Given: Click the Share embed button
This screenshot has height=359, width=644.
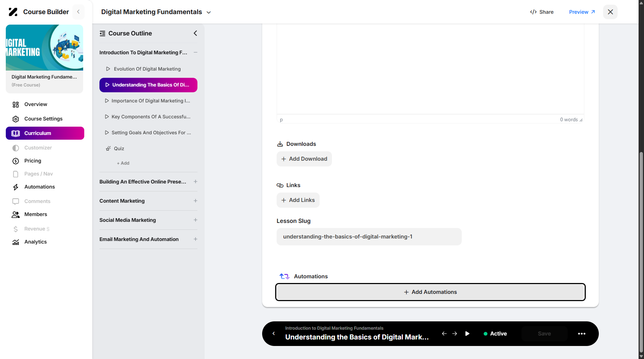Looking at the screenshot, I should pos(542,12).
